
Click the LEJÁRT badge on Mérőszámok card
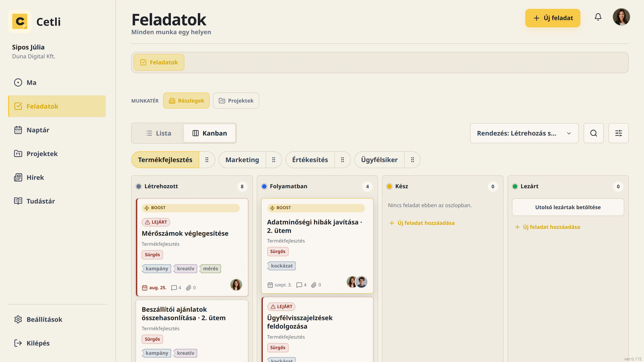click(156, 222)
